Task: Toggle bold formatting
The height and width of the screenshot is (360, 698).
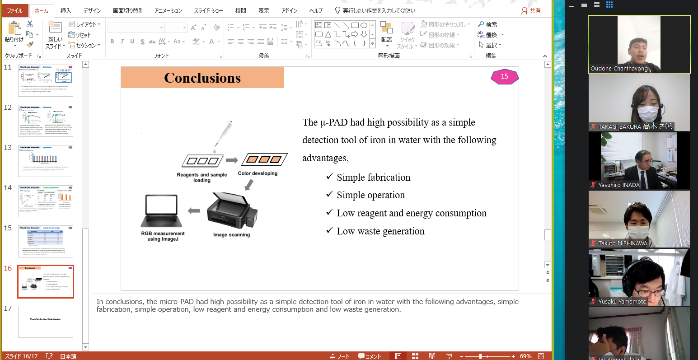Action: click(x=112, y=41)
